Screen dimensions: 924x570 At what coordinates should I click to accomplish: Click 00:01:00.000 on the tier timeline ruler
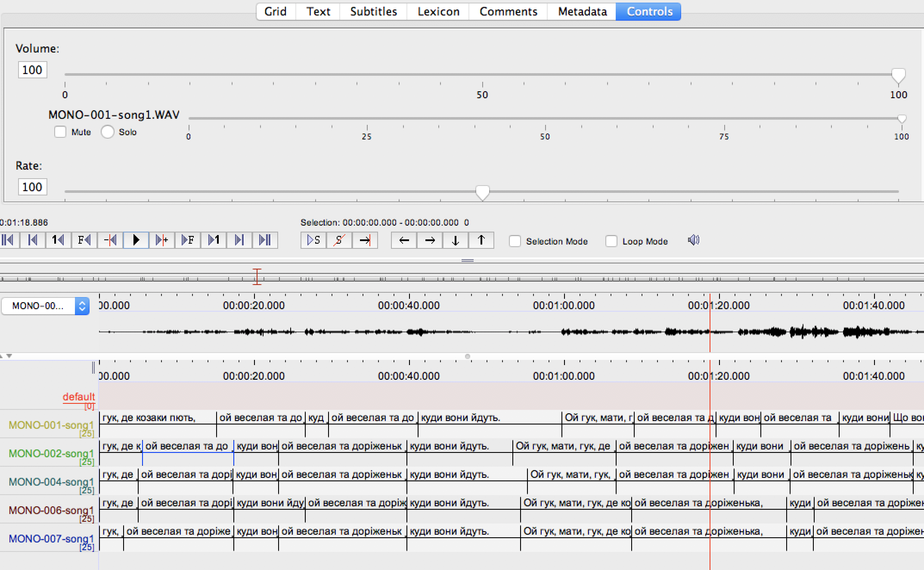pos(564,376)
